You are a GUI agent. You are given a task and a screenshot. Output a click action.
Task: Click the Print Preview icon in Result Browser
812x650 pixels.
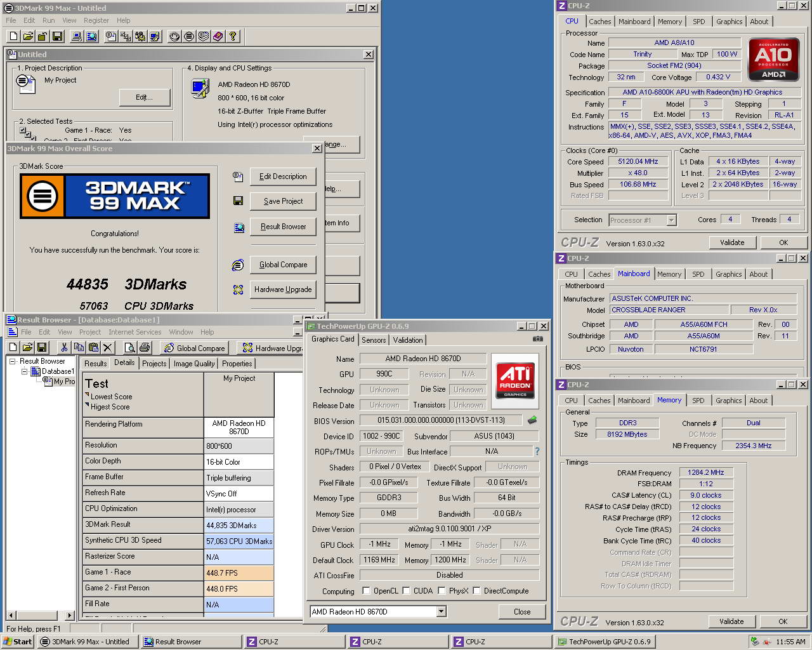click(x=130, y=347)
